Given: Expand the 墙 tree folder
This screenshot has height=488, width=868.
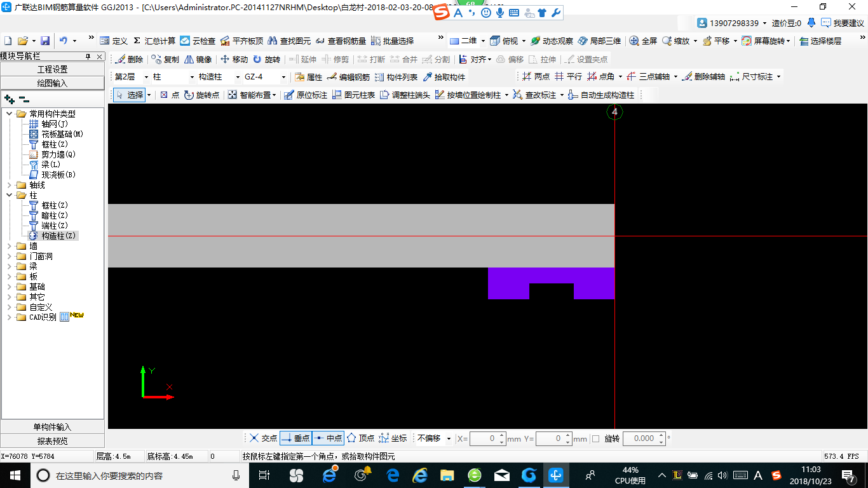Looking at the screenshot, I should point(10,246).
